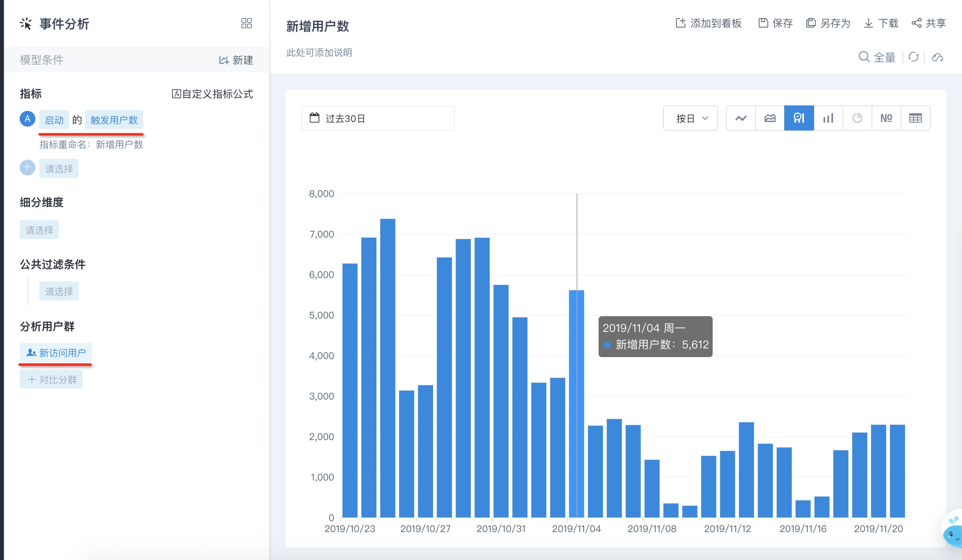This screenshot has height=560, width=962.
Task: Click 此处可添加说明 to add description
Action: (x=319, y=53)
